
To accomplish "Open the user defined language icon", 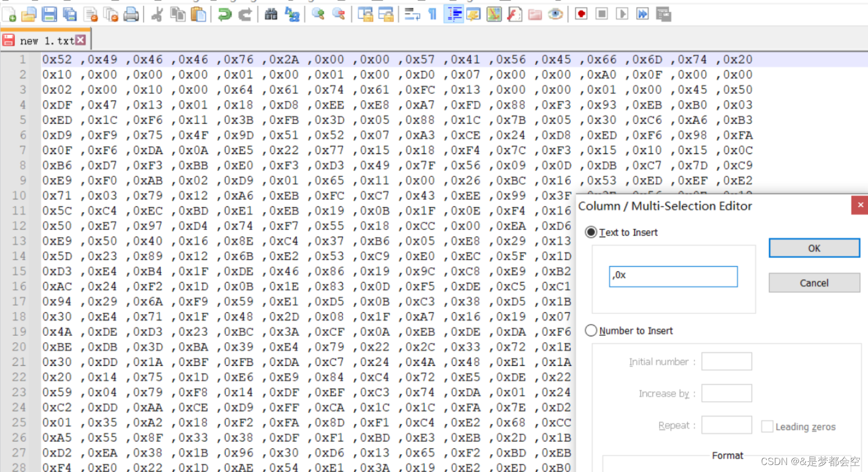I will [x=474, y=14].
